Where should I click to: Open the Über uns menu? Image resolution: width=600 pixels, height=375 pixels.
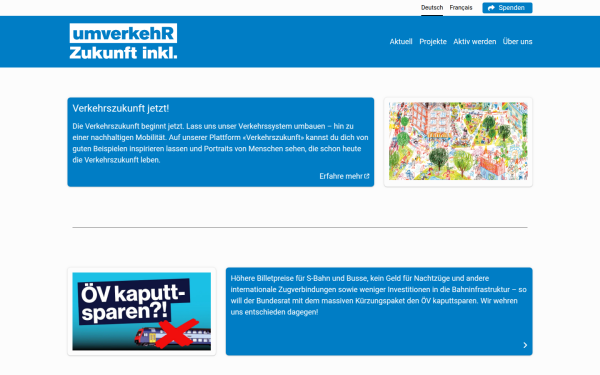(x=517, y=41)
